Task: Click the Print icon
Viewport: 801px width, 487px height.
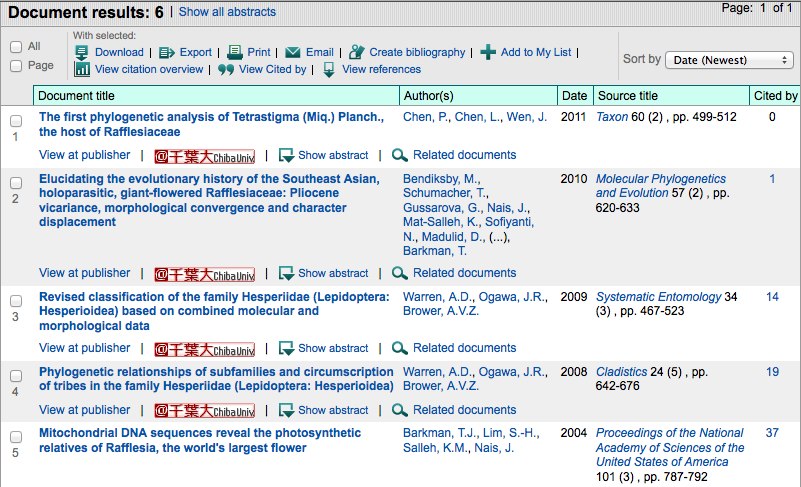Action: tap(234, 52)
